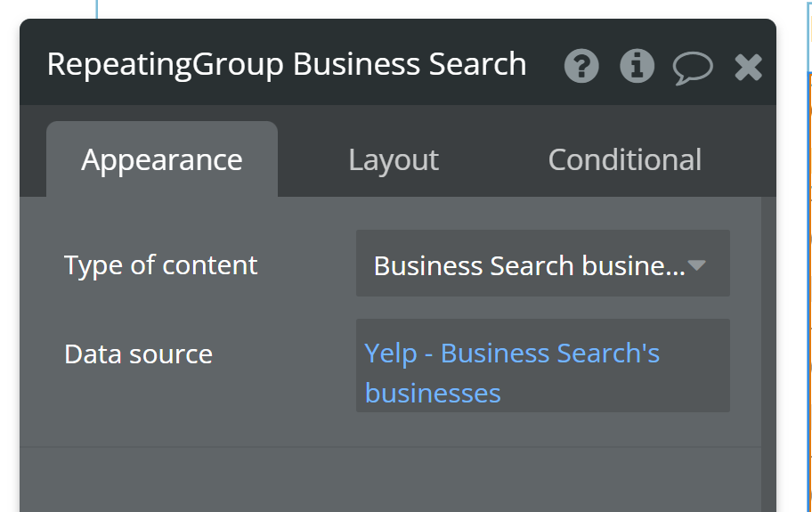This screenshot has width=812, height=512.
Task: Click the Type of content label
Action: (x=161, y=265)
